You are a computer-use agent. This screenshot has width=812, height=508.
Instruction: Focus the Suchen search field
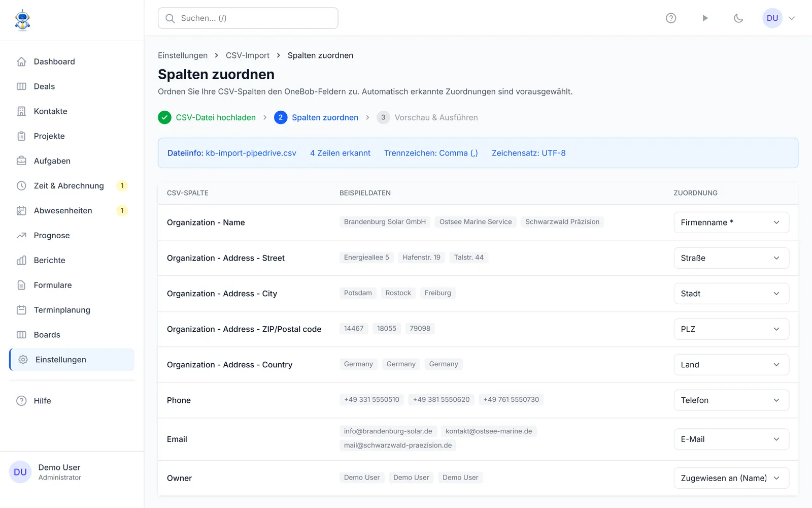click(248, 18)
